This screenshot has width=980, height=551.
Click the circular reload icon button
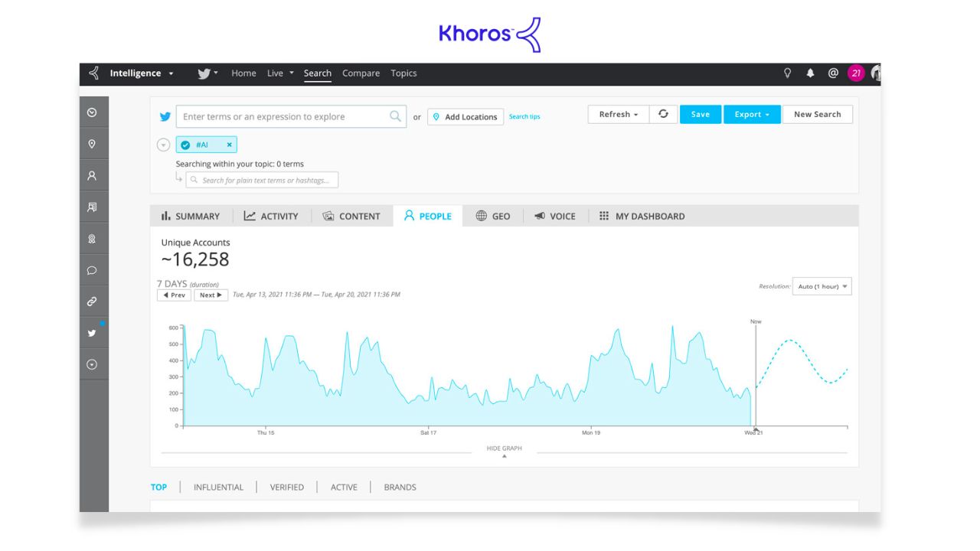click(663, 114)
